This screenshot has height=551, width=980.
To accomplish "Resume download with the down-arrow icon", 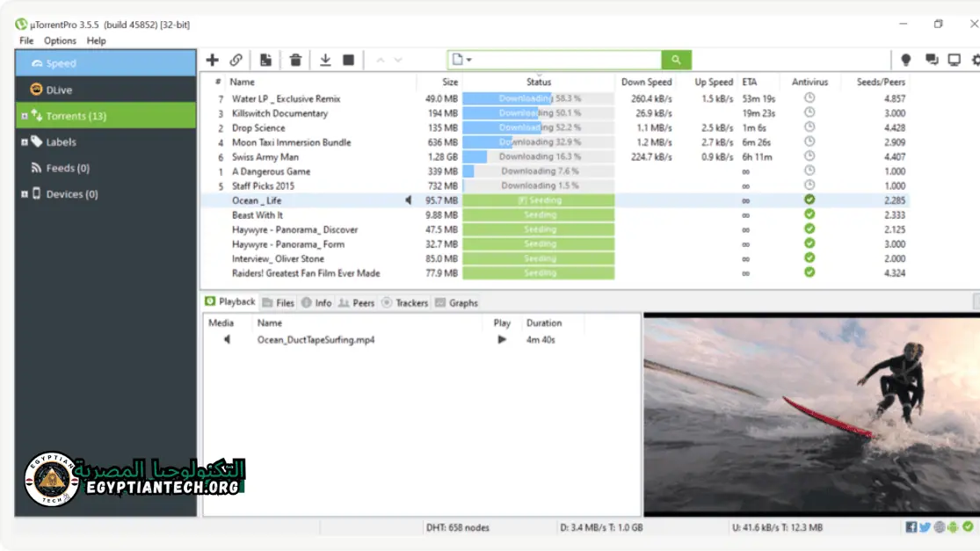I will 324,60.
